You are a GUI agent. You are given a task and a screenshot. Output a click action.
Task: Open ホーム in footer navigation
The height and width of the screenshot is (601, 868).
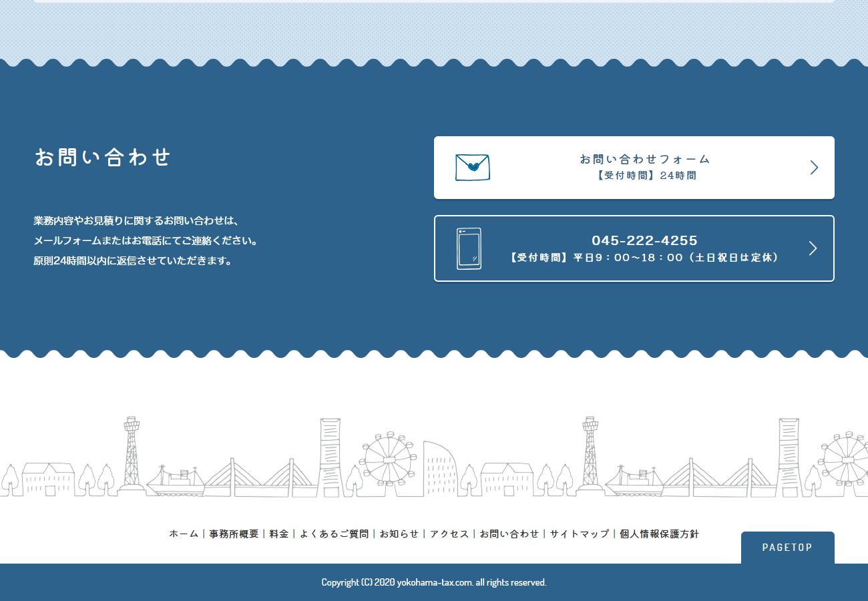[x=184, y=534]
